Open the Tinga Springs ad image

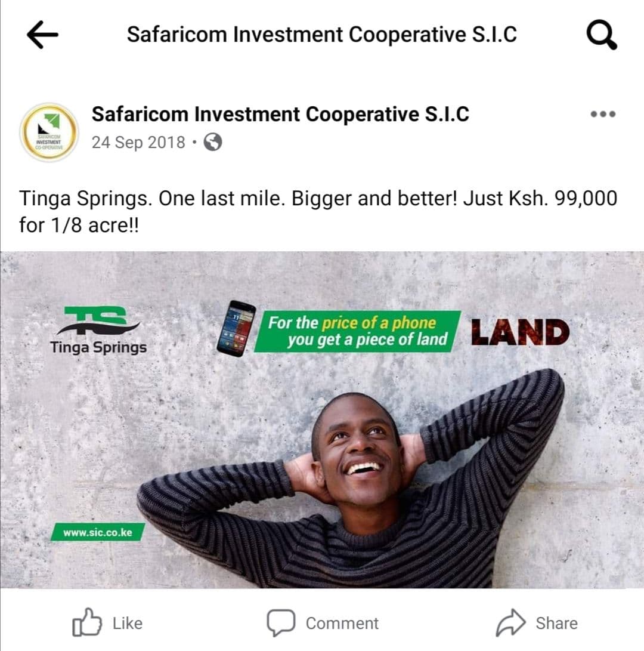click(322, 419)
